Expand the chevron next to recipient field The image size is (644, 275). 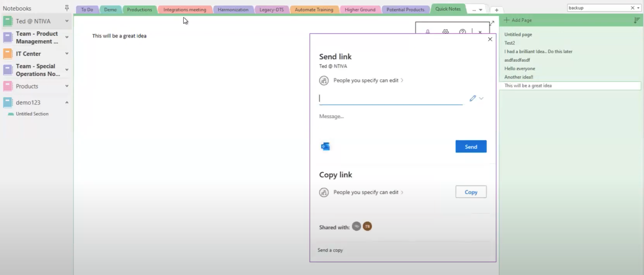tap(481, 98)
